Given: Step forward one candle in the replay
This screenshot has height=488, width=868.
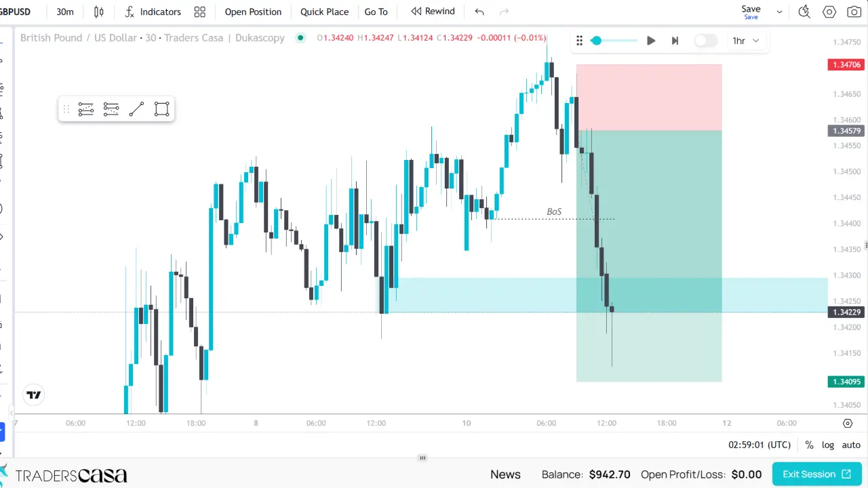Looking at the screenshot, I should (x=675, y=41).
